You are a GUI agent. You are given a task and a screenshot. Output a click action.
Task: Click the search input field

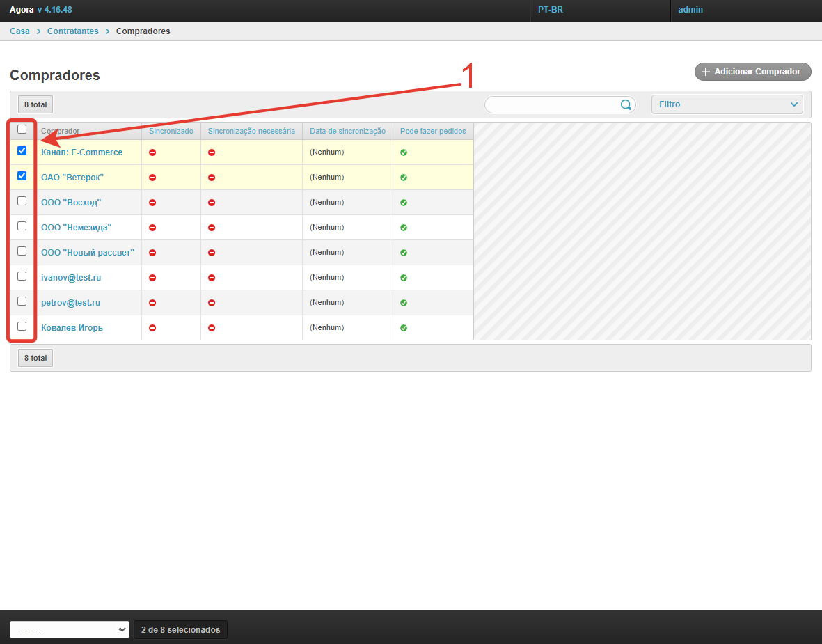pyautogui.click(x=551, y=105)
